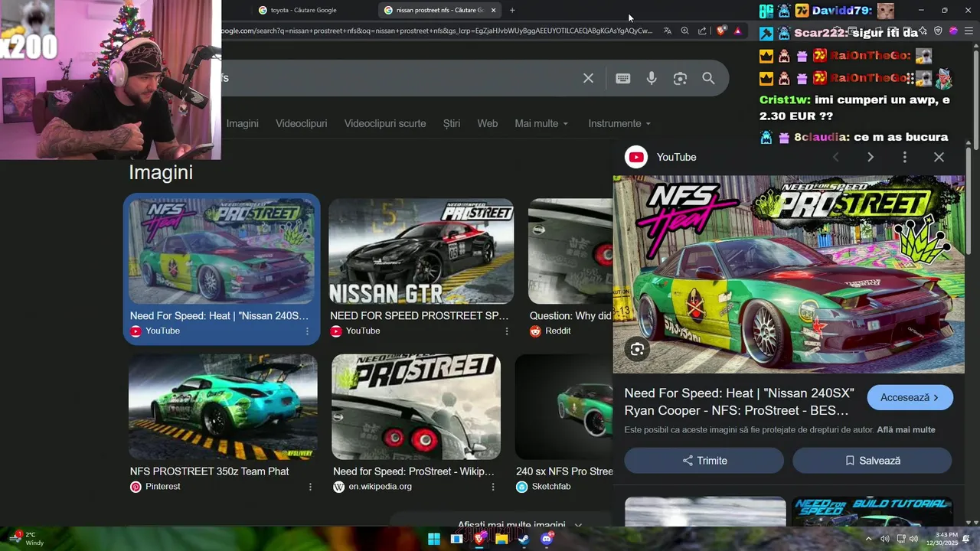
Task: Click the magnifier search submit icon
Action: pos(708,78)
